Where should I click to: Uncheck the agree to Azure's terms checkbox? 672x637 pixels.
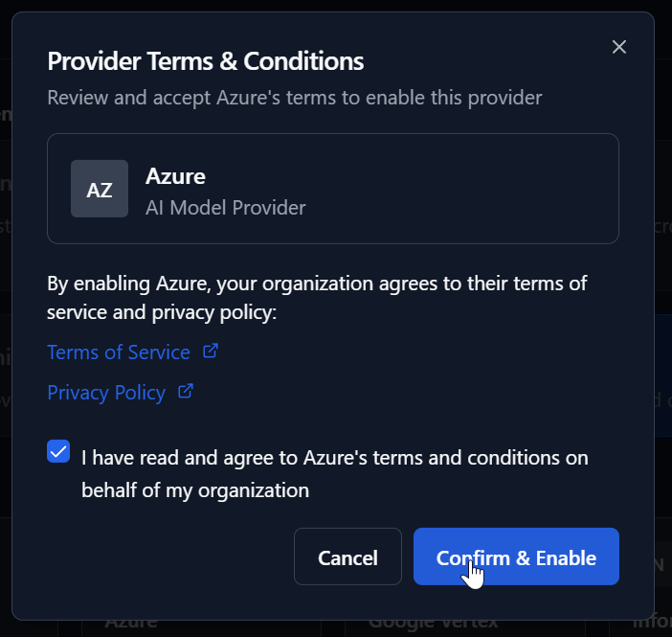click(58, 451)
